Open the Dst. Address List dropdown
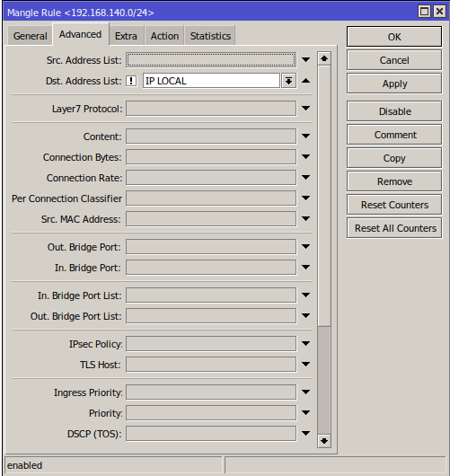Image resolution: width=450 pixels, height=476 pixels. click(288, 81)
